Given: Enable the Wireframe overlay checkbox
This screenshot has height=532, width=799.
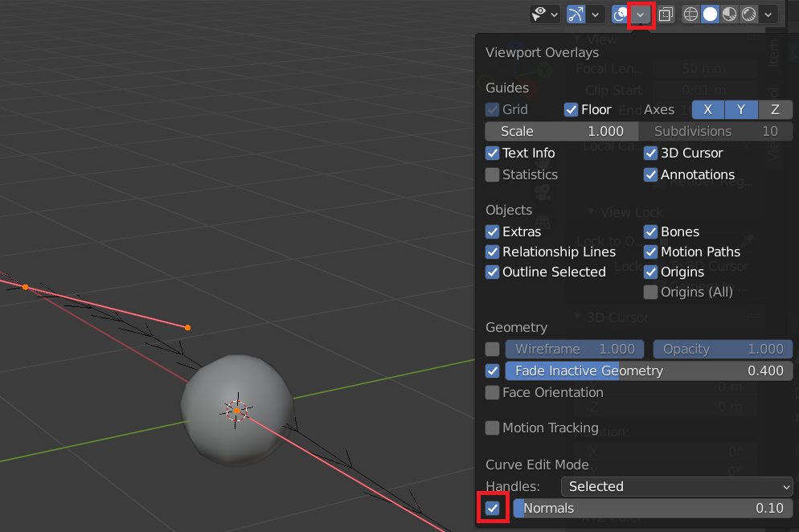Looking at the screenshot, I should tap(492, 349).
